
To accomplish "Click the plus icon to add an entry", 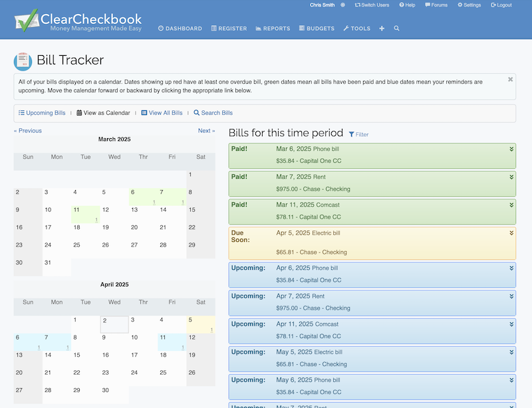I will click(x=381, y=29).
